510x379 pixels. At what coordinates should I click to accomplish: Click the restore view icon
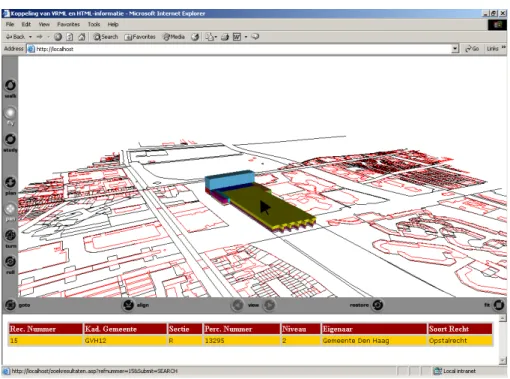click(378, 305)
